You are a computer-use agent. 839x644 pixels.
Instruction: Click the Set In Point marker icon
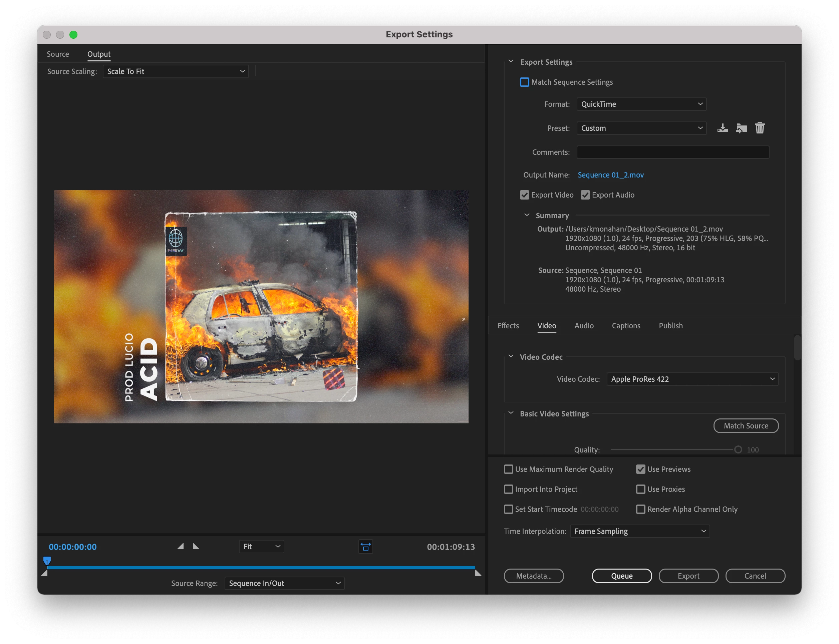click(181, 546)
